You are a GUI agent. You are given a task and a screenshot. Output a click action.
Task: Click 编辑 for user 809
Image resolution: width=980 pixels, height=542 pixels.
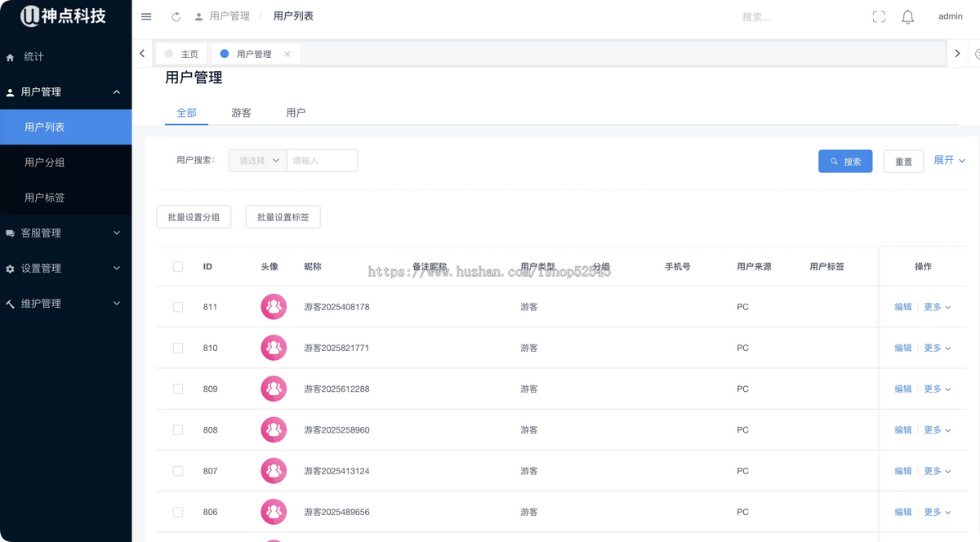(x=902, y=389)
